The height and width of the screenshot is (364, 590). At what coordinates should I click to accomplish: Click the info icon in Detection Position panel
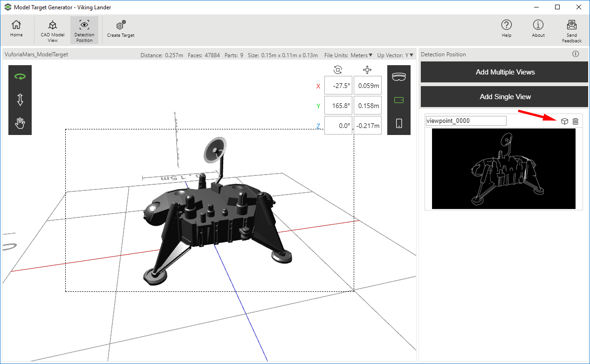point(576,54)
